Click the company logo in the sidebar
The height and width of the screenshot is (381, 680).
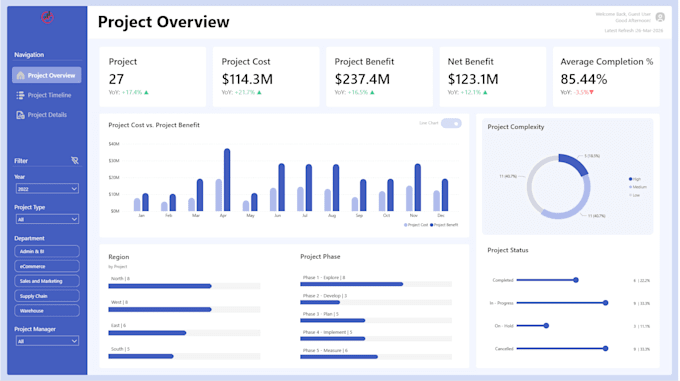47,17
